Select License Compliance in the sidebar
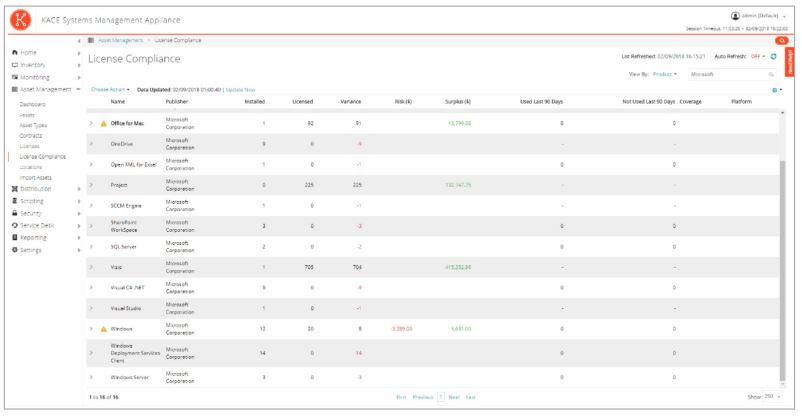The width and height of the screenshot is (802, 416). (42, 157)
